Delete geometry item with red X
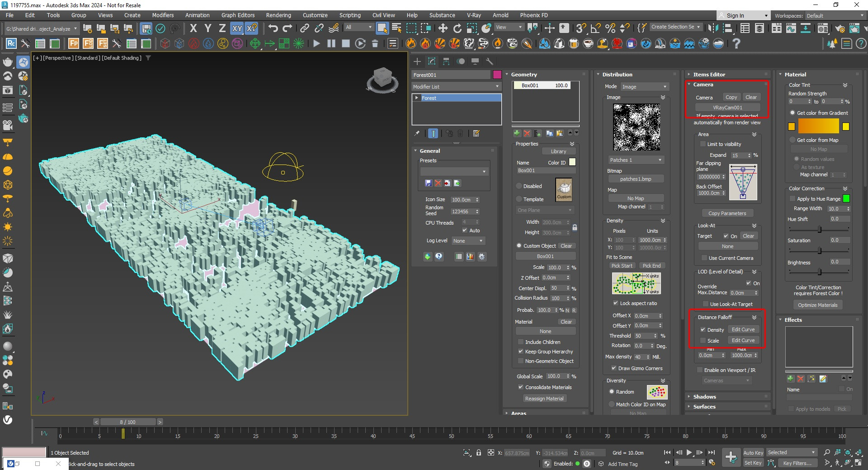This screenshot has height=470, width=868. [x=527, y=133]
